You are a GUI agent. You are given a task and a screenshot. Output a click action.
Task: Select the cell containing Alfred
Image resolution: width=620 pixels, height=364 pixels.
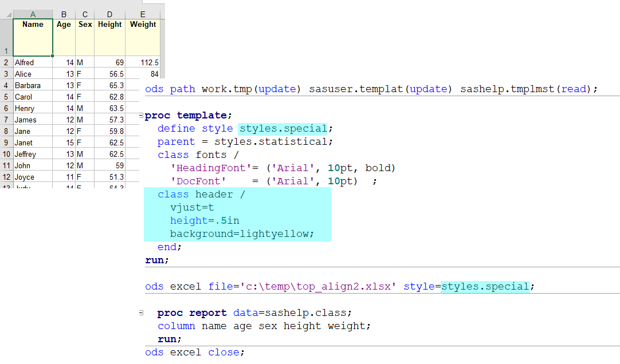[33, 62]
